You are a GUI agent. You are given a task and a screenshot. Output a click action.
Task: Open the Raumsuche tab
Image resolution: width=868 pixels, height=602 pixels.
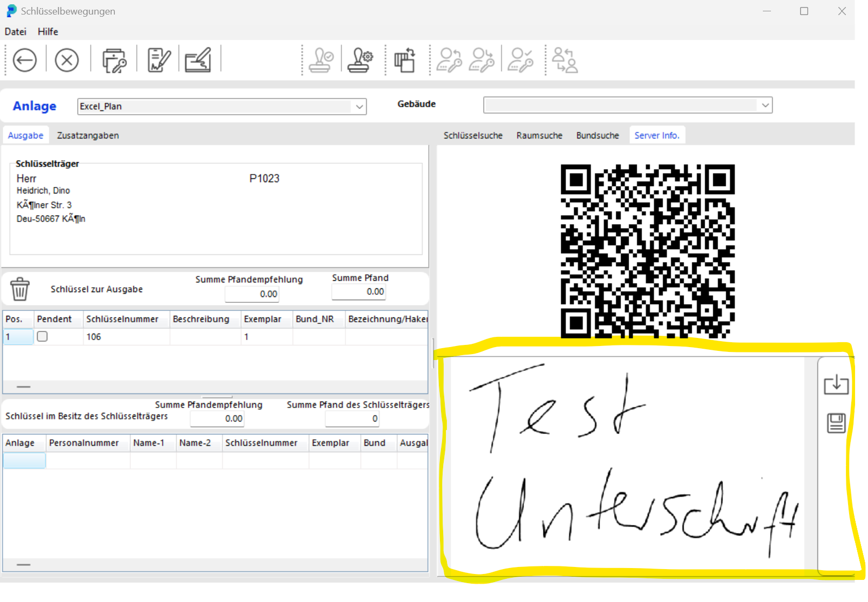pos(539,135)
